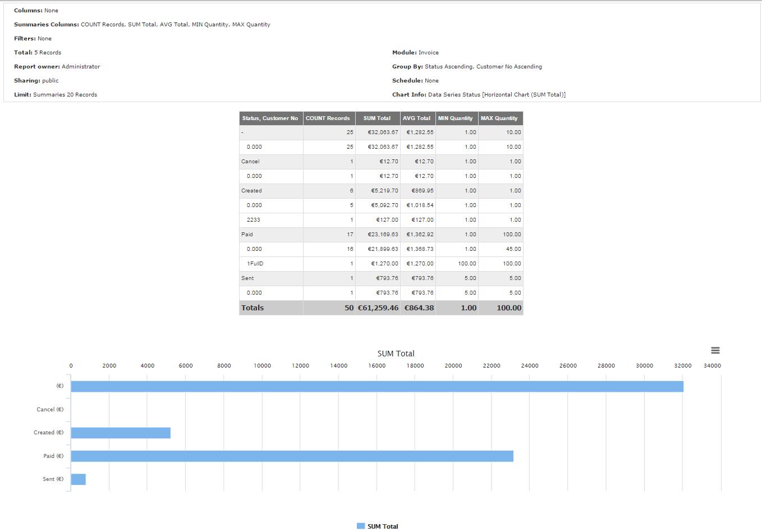Select the Status, Customer No column header
This screenshot has width=762, height=532.
coord(270,118)
